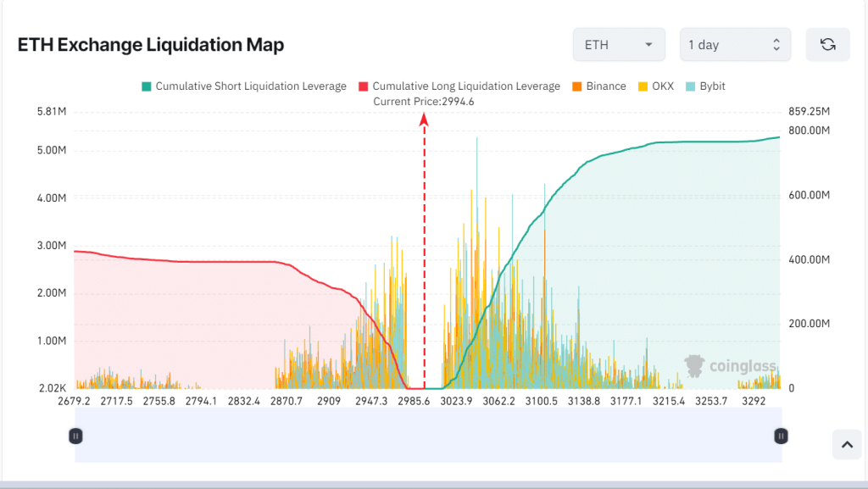Click the green cumulative short area
The image size is (868, 489).
(x=661, y=254)
